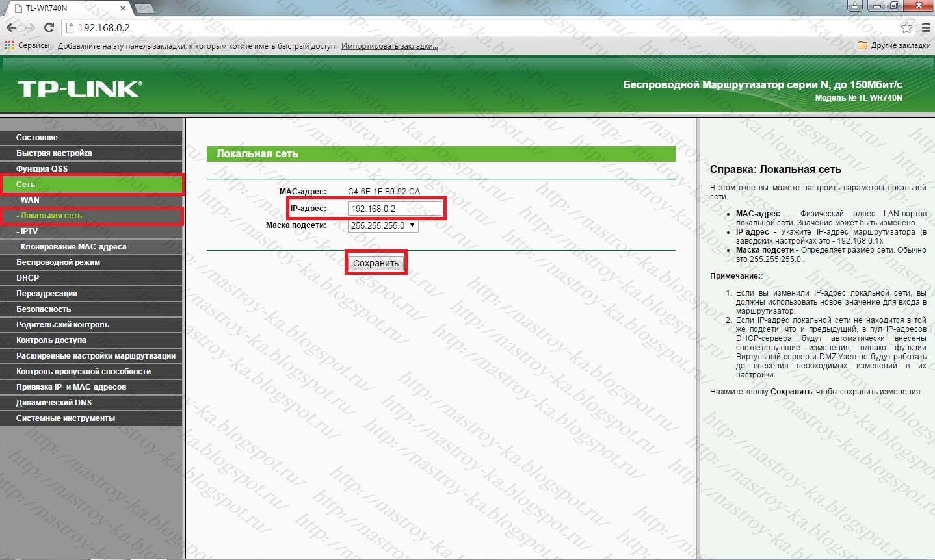Expand the Маска подсети dropdown

384,225
